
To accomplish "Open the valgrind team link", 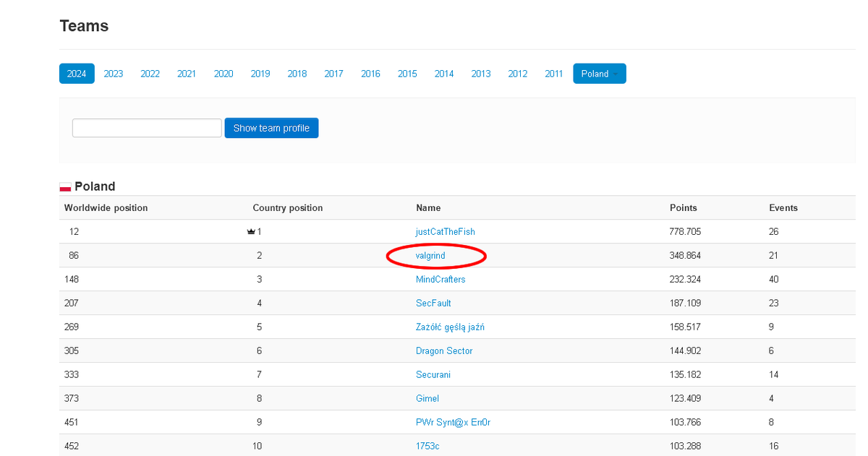I will pyautogui.click(x=430, y=256).
